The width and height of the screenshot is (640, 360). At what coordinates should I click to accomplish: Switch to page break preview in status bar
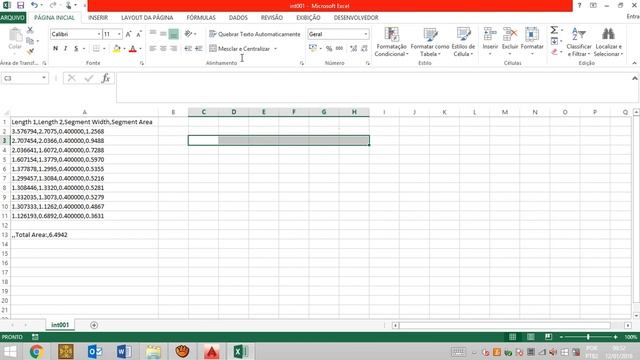click(x=548, y=337)
